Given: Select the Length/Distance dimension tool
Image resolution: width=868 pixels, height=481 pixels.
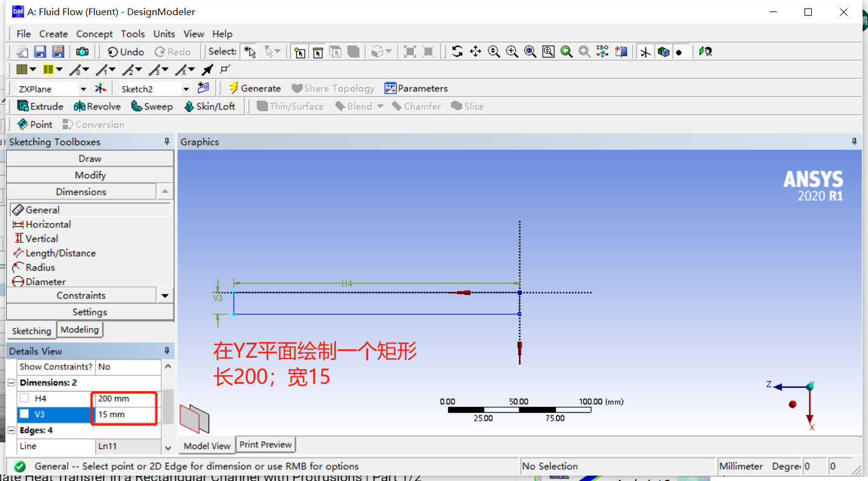Looking at the screenshot, I should click(54, 253).
